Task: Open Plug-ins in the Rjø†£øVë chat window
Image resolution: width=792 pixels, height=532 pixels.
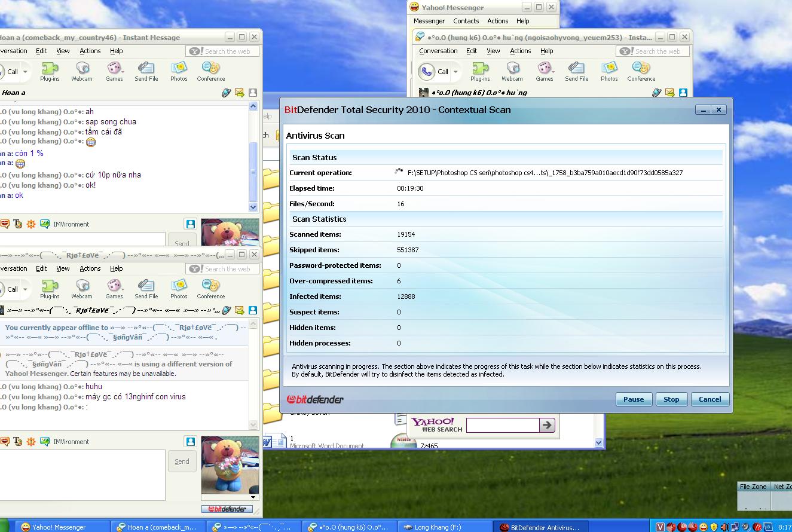Action: point(50,289)
